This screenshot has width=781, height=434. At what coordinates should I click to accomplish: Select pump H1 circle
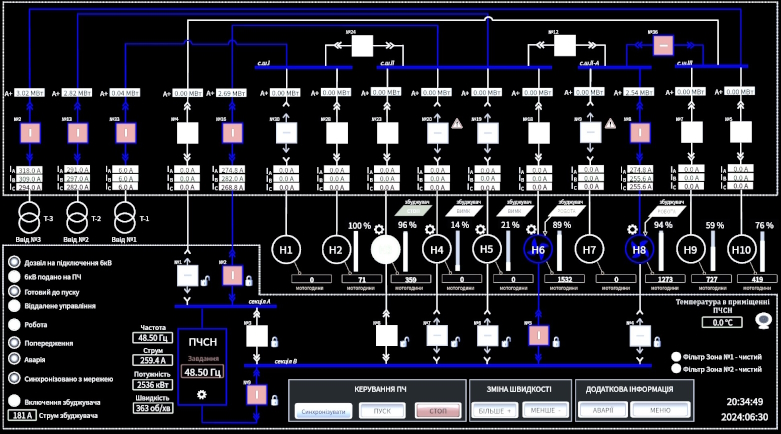tap(286, 249)
